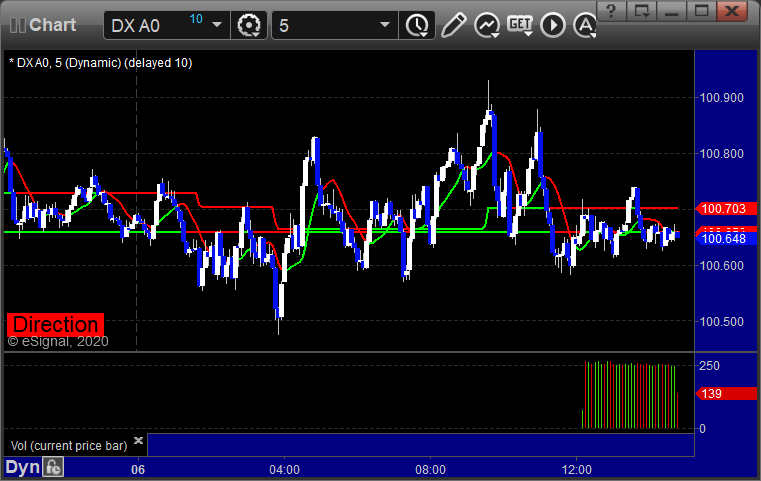Select the pencil drawing tools icon
Image resolution: width=761 pixels, height=481 pixels.
(454, 25)
